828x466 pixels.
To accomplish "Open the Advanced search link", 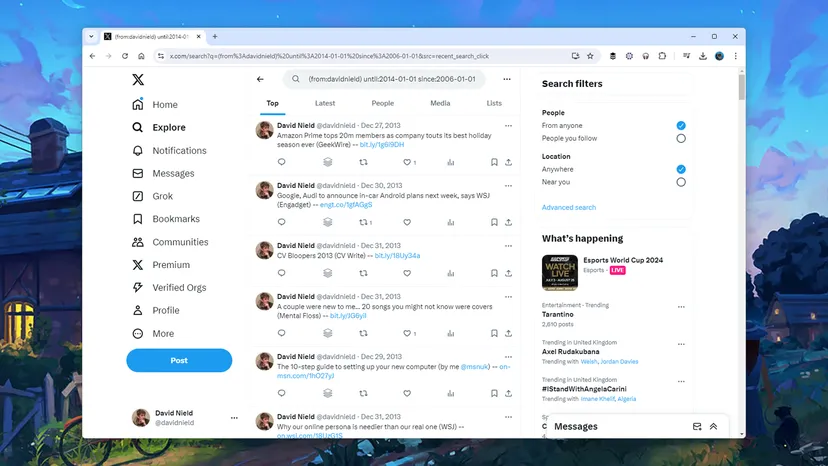I will [569, 208].
